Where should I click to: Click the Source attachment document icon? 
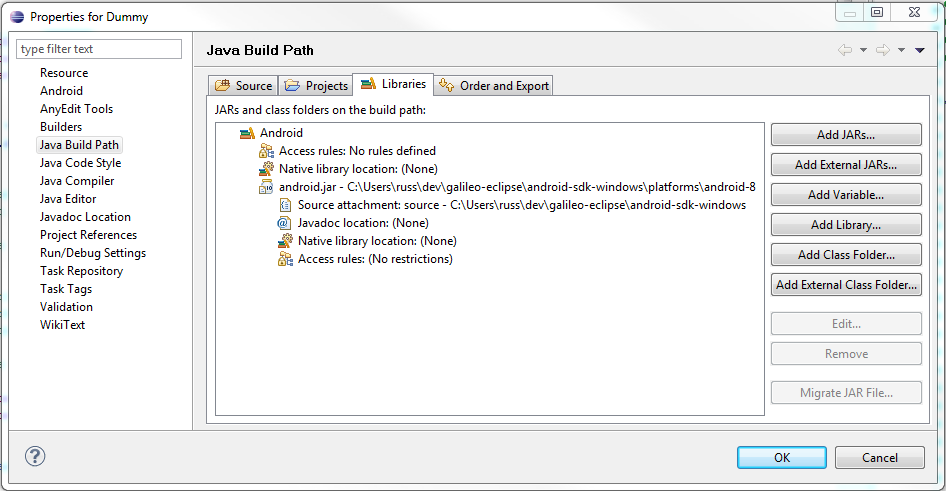[x=285, y=205]
